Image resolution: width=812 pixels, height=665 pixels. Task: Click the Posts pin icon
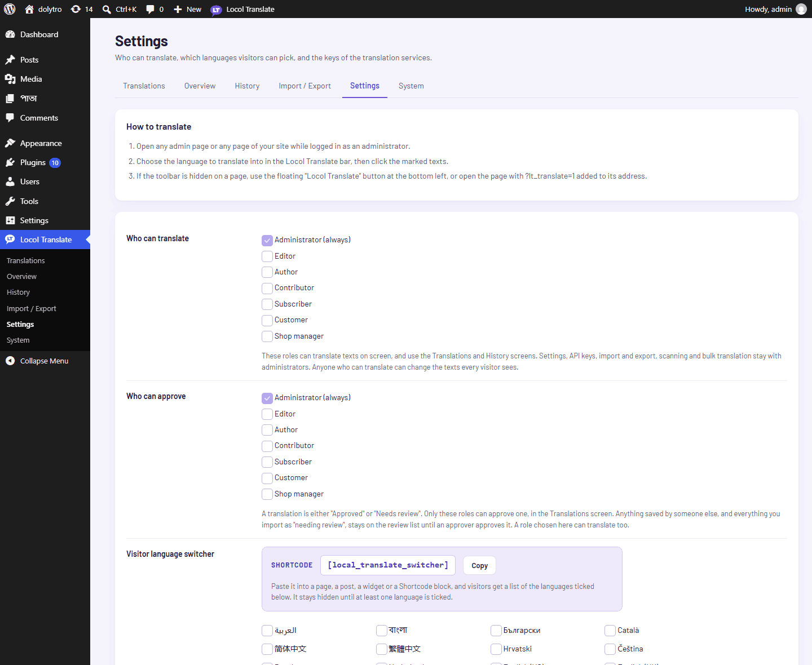coord(10,60)
